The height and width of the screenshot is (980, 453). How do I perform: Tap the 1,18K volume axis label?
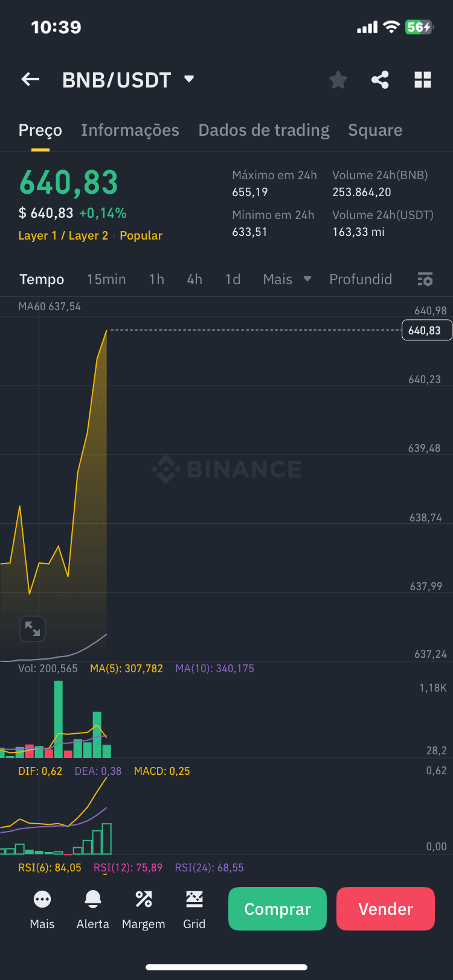click(x=433, y=688)
